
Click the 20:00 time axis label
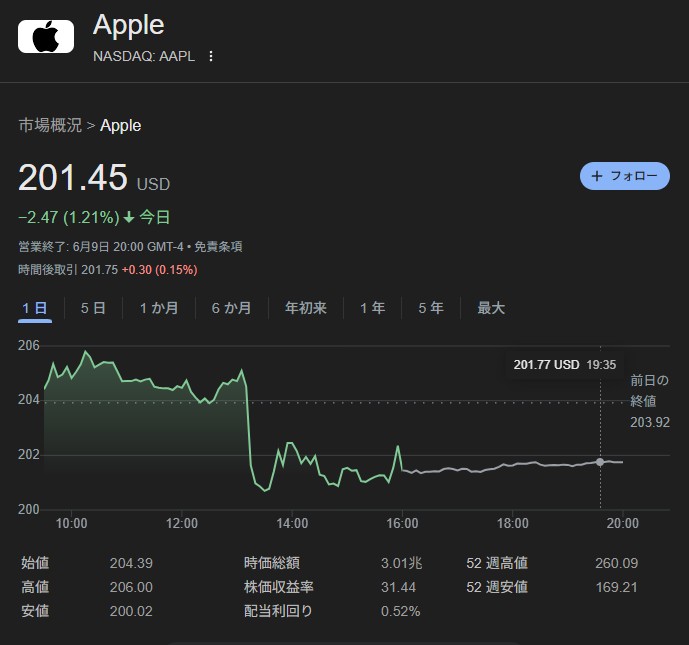point(623,523)
